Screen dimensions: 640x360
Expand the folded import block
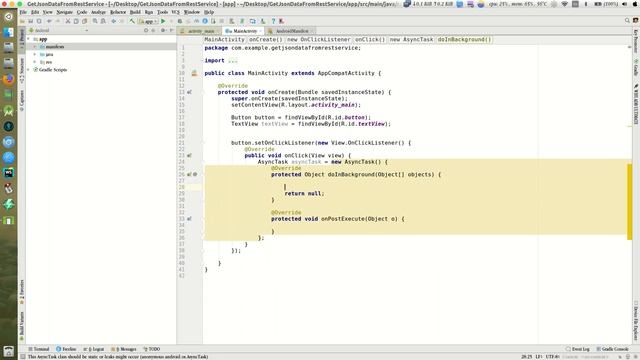(233, 60)
